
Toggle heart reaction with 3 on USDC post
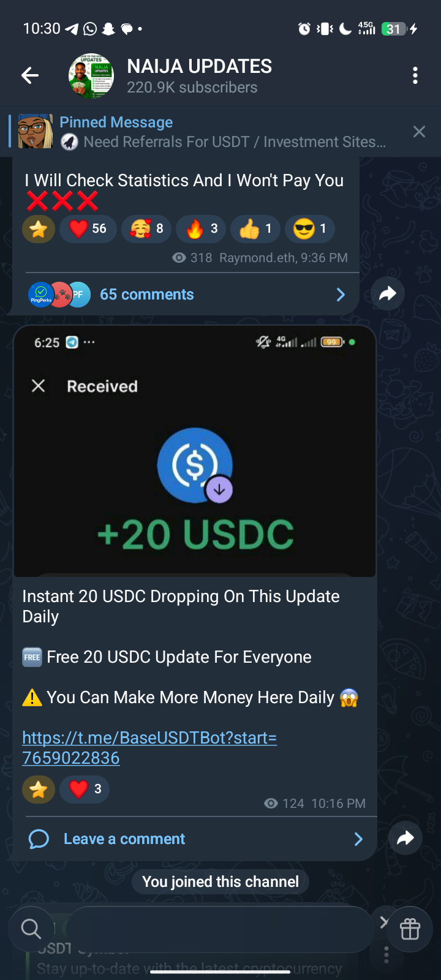coord(85,789)
